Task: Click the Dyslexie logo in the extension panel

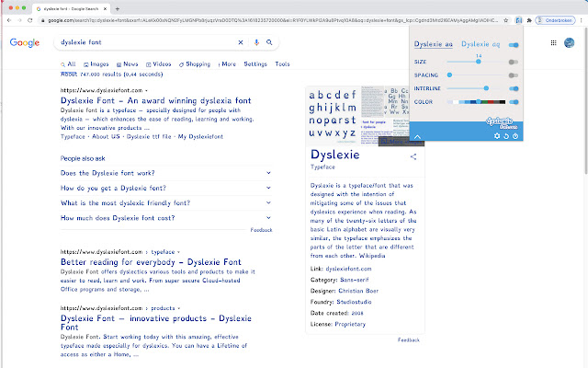Action: click(502, 122)
